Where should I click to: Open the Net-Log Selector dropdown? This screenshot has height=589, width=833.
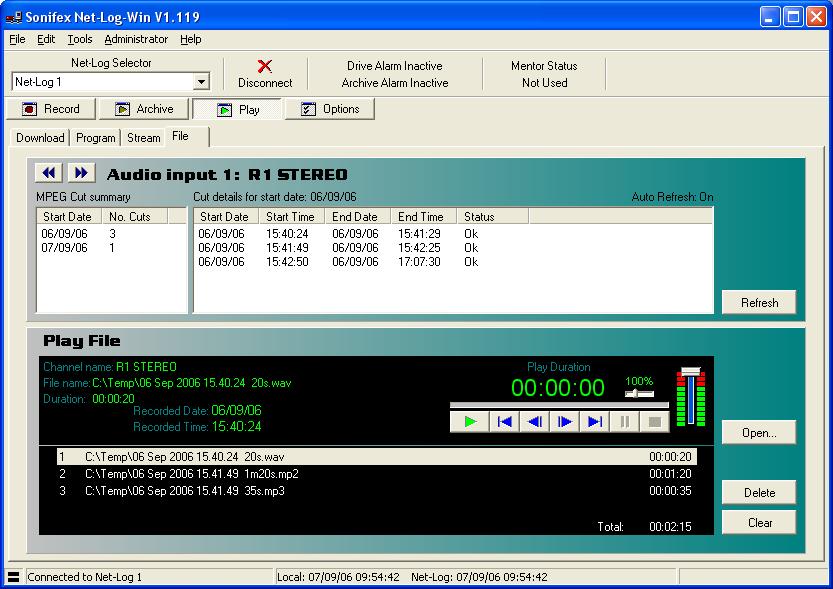[x=201, y=82]
